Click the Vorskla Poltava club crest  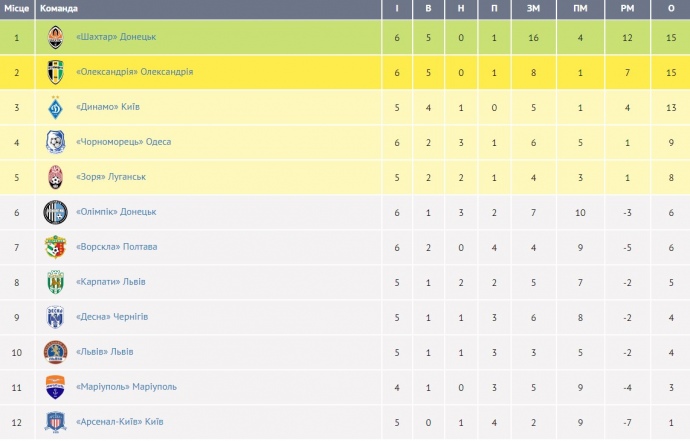click(x=55, y=247)
